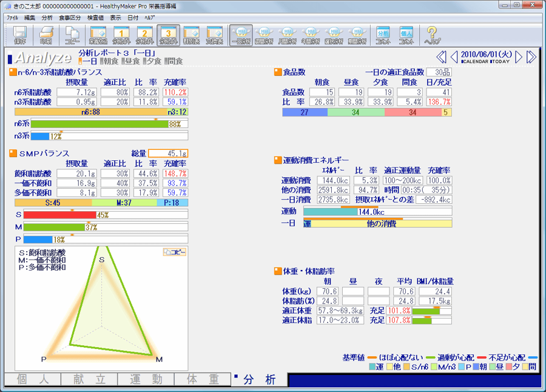This screenshot has height=392, width=546.
Task: Open the 食事区分 menu
Action: [x=70, y=18]
